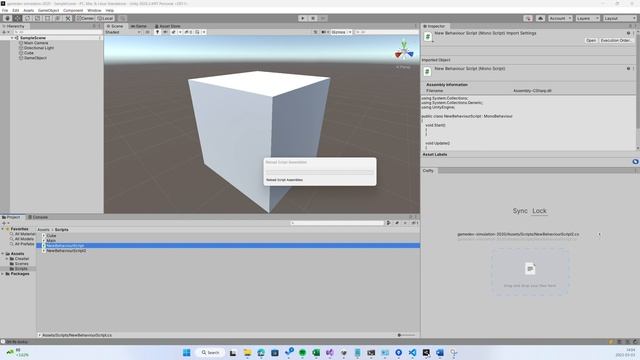Expand the Packages folder
This screenshot has width=640, height=360.
tap(2, 274)
